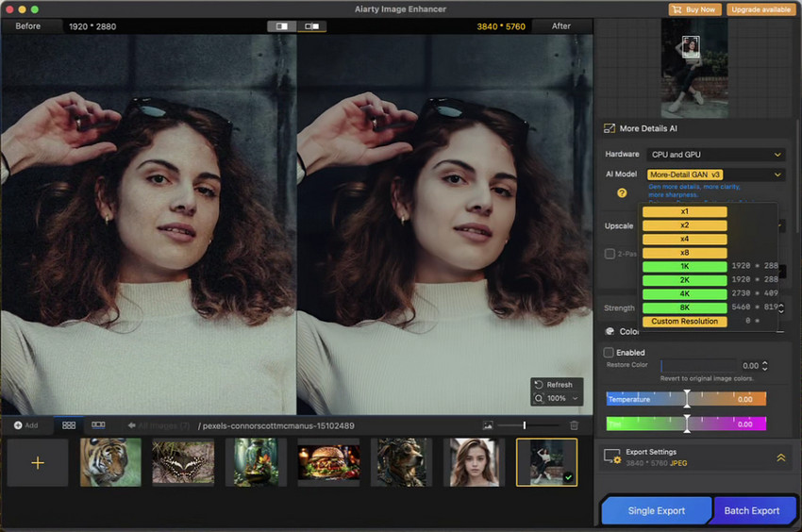802x532 pixels.
Task: Click the Single Export button
Action: (657, 510)
